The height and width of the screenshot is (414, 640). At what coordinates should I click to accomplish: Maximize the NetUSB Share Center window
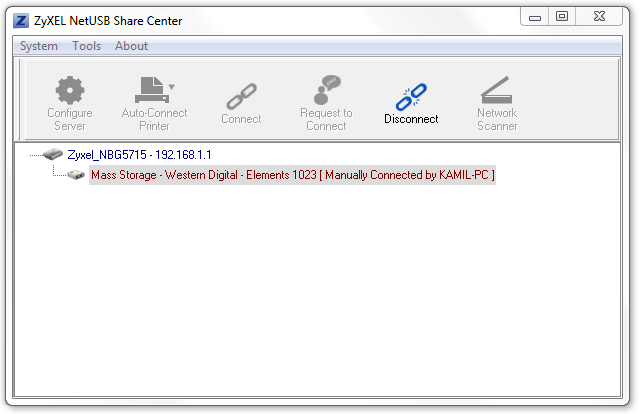(562, 16)
